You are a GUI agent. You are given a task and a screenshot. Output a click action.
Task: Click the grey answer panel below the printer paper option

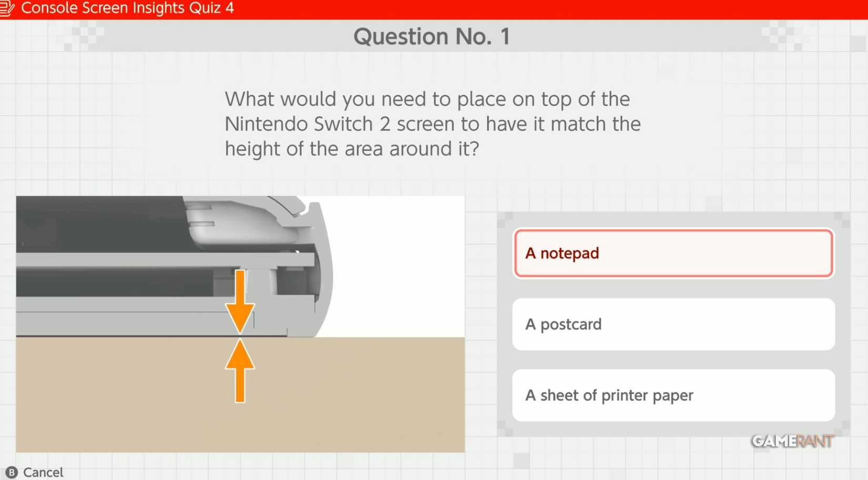pos(673,428)
